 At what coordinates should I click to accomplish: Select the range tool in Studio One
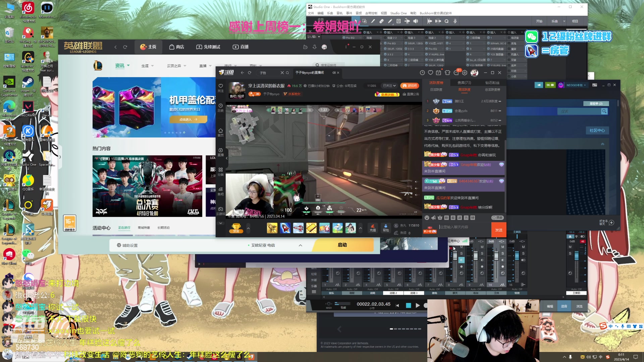[365, 21]
